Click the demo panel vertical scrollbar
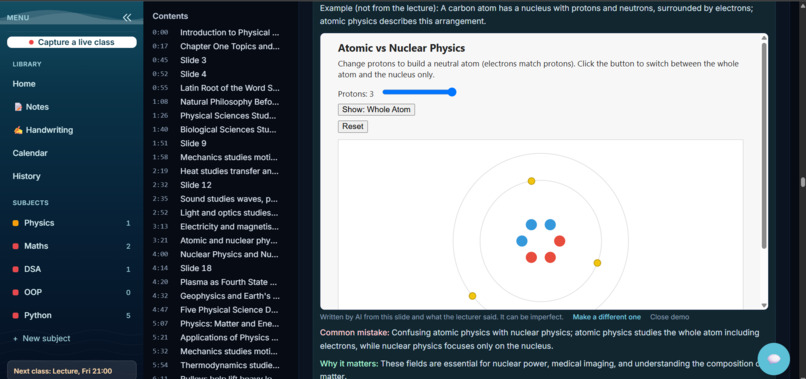 (x=764, y=146)
